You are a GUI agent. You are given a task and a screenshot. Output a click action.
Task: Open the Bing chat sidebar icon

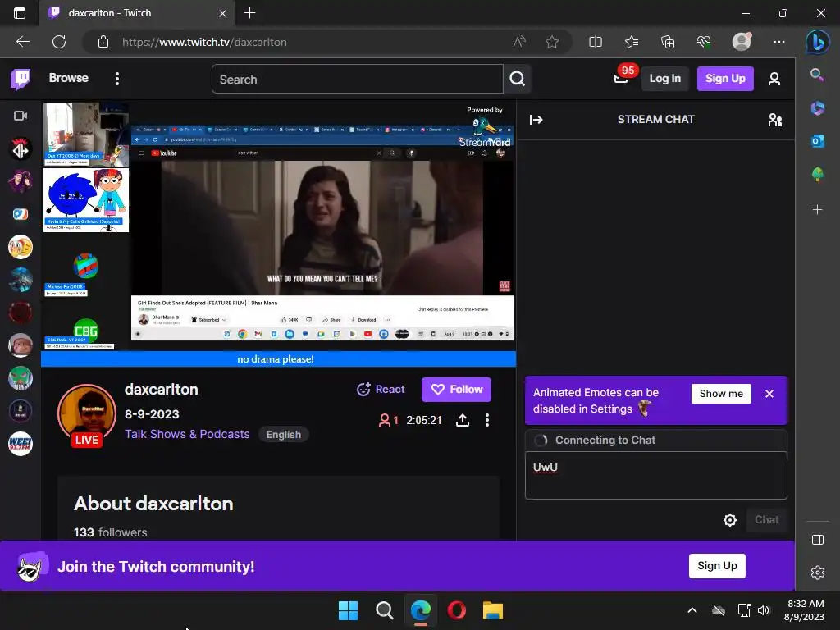coord(818,42)
